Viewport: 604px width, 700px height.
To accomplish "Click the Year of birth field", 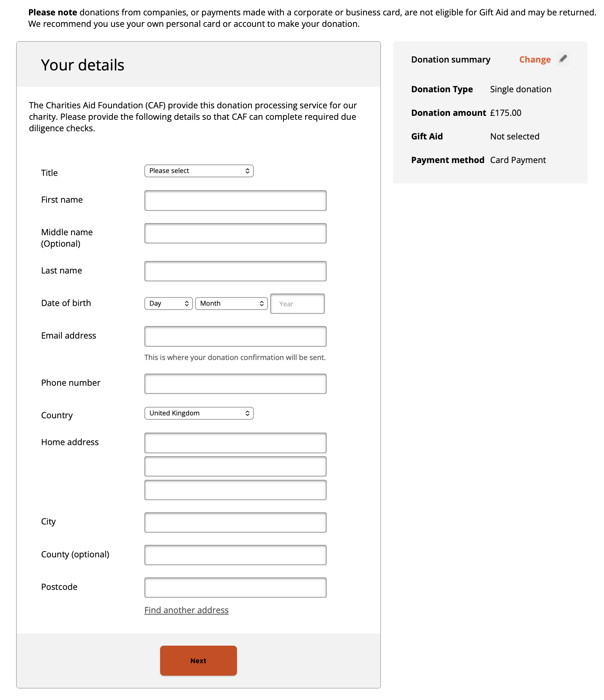I will coord(297,304).
